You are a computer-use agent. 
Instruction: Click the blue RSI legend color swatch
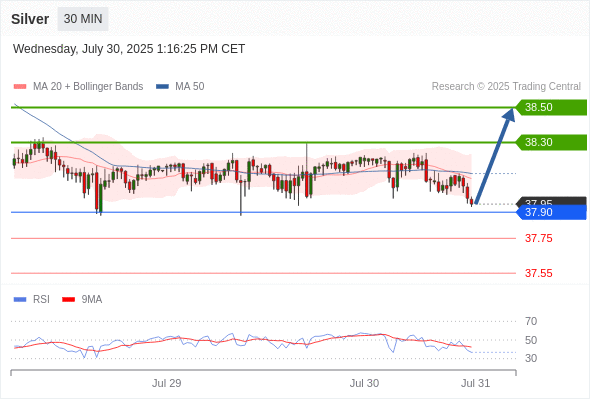pyautogui.click(x=20, y=300)
